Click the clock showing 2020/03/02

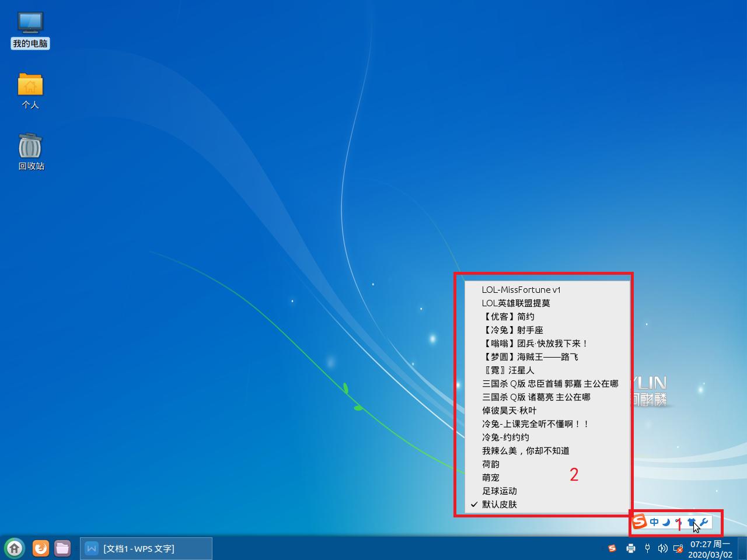click(x=709, y=548)
